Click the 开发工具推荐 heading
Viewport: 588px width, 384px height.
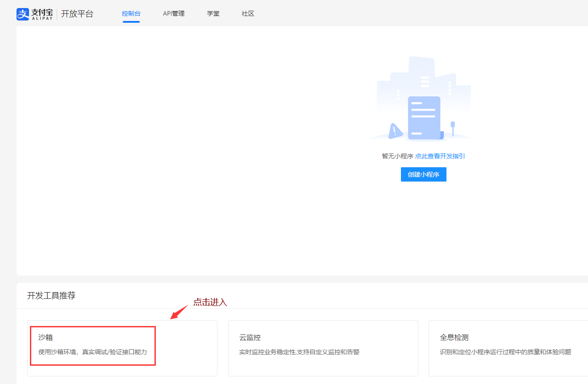51,296
